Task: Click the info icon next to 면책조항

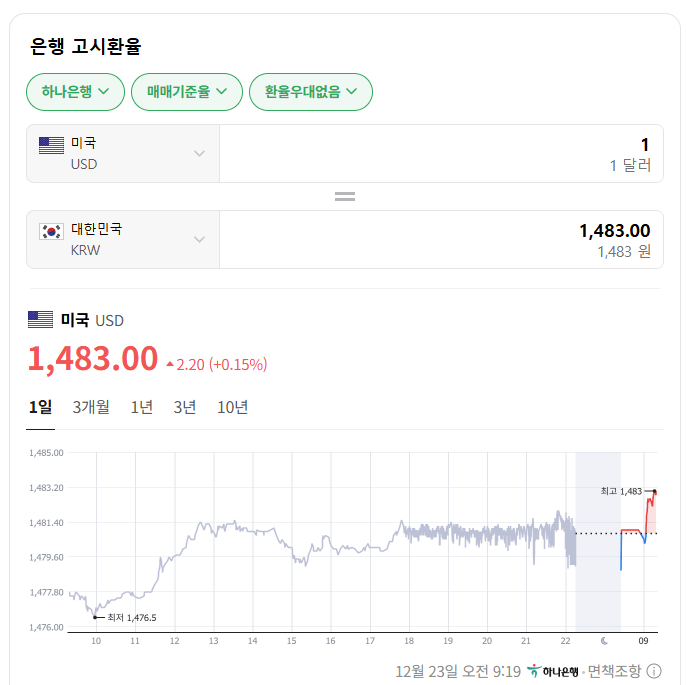Action: point(655,671)
